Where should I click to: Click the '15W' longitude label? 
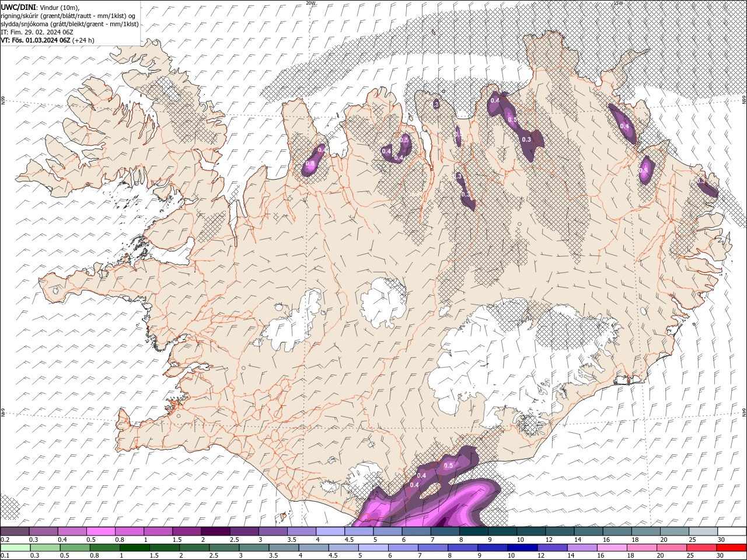[x=619, y=3]
